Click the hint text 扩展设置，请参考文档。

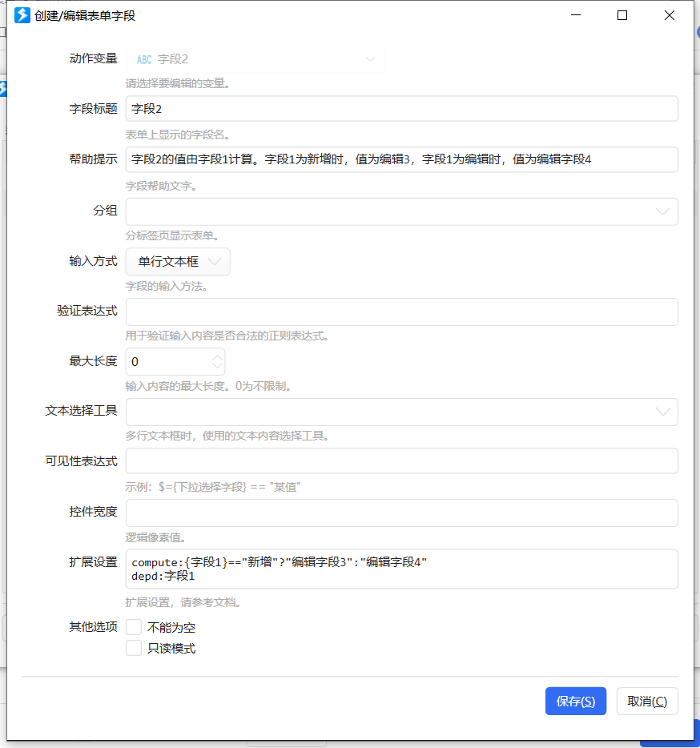tap(185, 602)
